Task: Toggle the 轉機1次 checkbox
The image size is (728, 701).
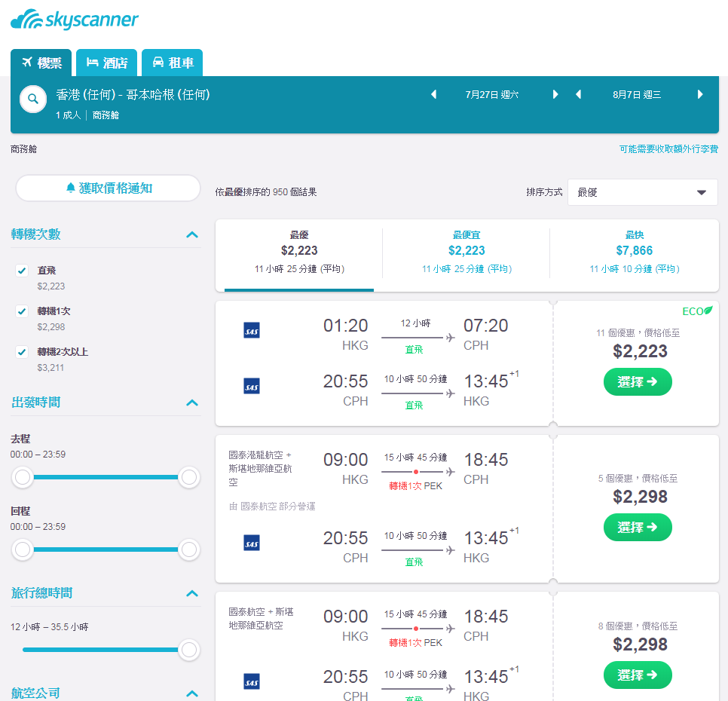Action: click(x=22, y=311)
